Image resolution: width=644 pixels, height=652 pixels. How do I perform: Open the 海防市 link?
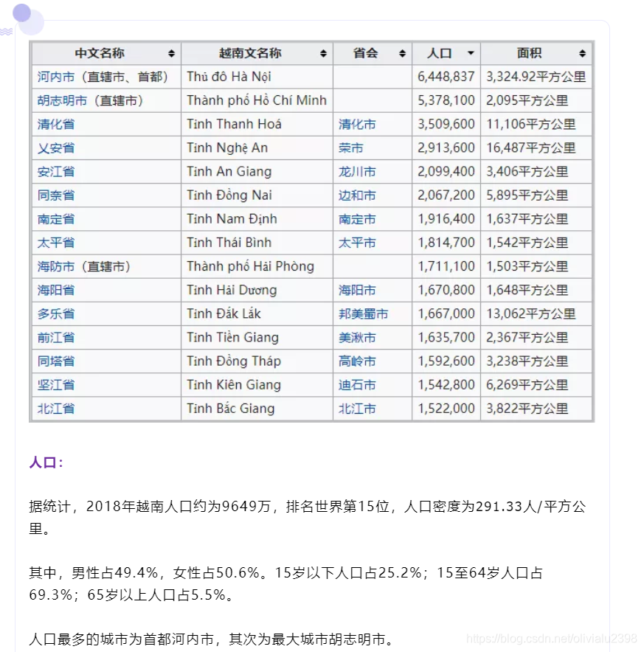point(56,266)
